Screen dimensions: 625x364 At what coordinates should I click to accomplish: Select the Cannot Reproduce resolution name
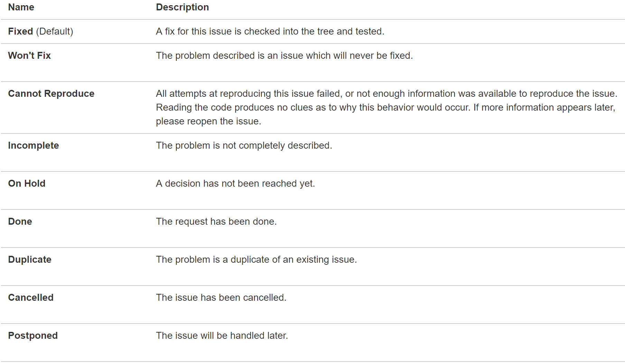pos(51,94)
